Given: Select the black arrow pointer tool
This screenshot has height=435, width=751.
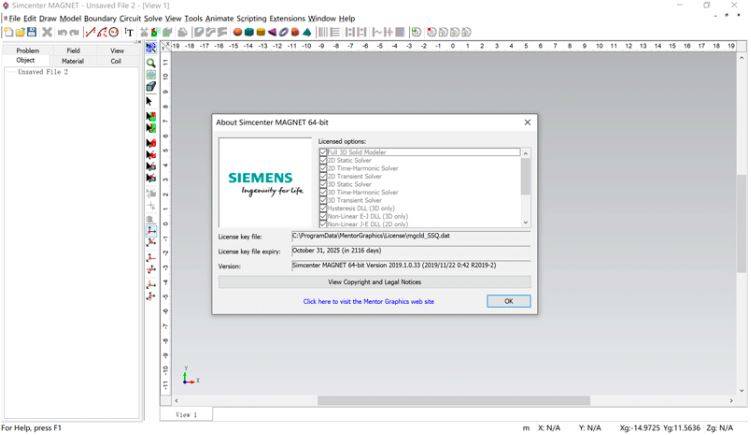Looking at the screenshot, I should tap(149, 102).
